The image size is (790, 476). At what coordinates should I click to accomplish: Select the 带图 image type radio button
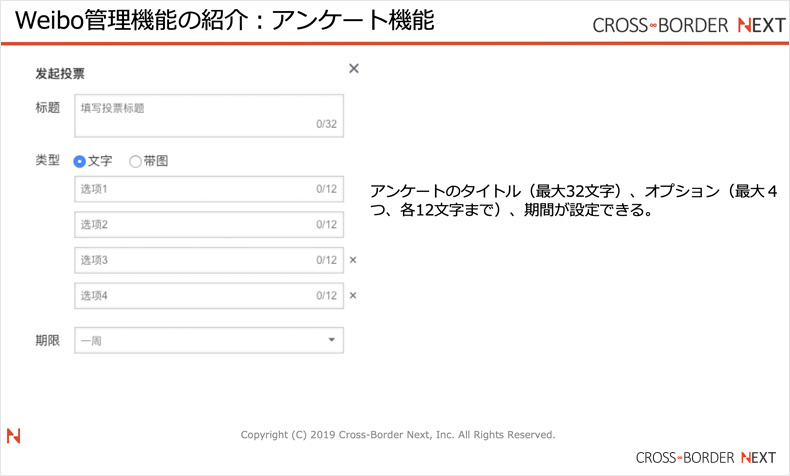pyautogui.click(x=135, y=162)
